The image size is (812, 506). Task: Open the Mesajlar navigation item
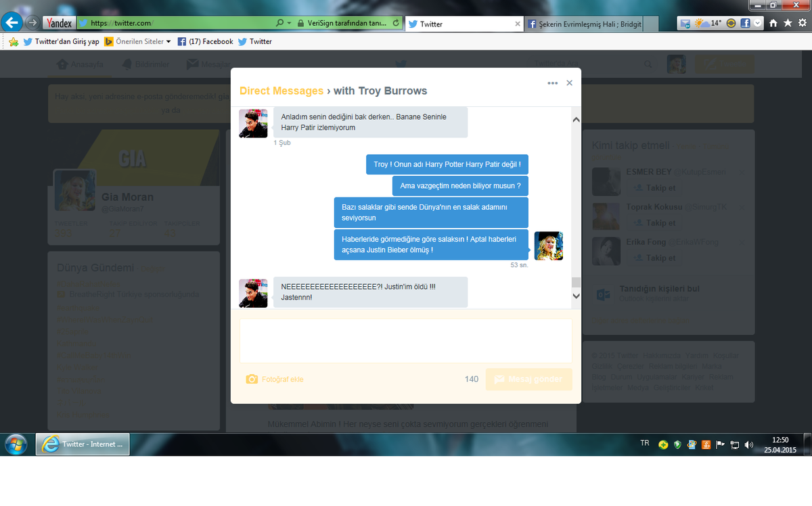[x=209, y=64]
